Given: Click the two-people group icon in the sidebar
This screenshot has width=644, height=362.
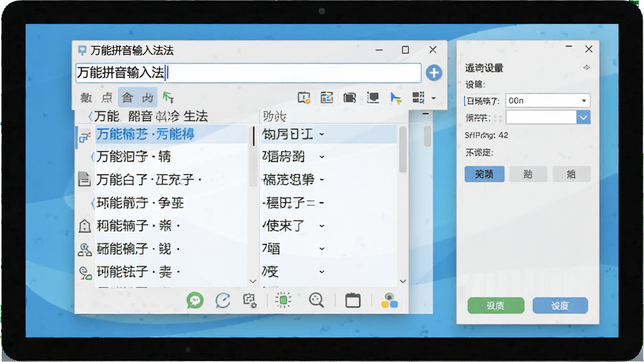Looking at the screenshot, I should [x=85, y=249].
